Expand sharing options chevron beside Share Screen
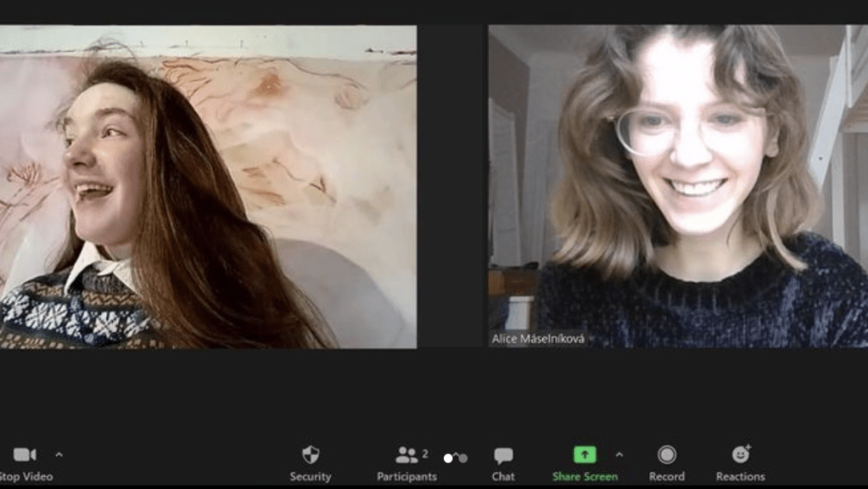This screenshot has height=489, width=868. click(x=619, y=455)
